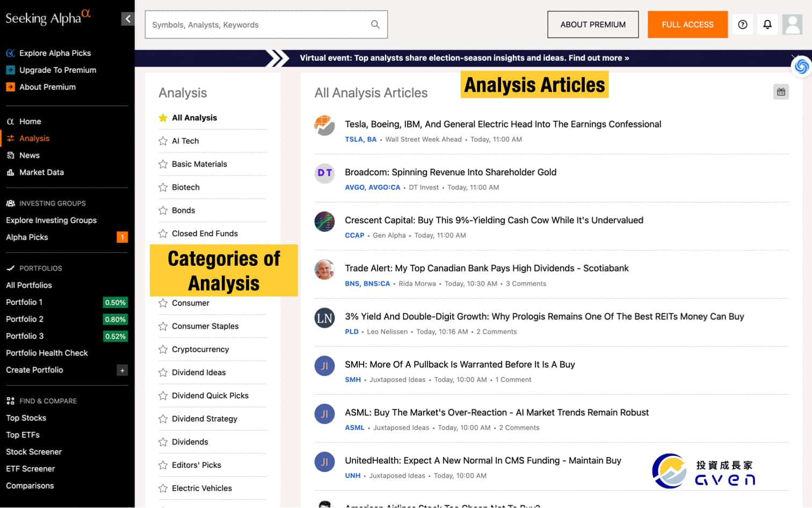The width and height of the screenshot is (812, 508).
Task: Open ETF Screener
Action: click(31, 468)
